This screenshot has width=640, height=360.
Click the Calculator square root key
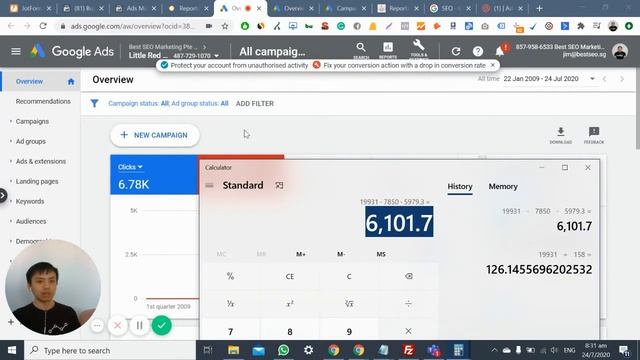coord(349,304)
